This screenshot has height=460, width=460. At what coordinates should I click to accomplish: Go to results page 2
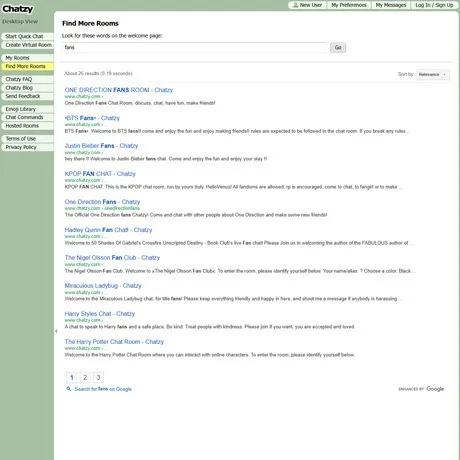coord(85,377)
